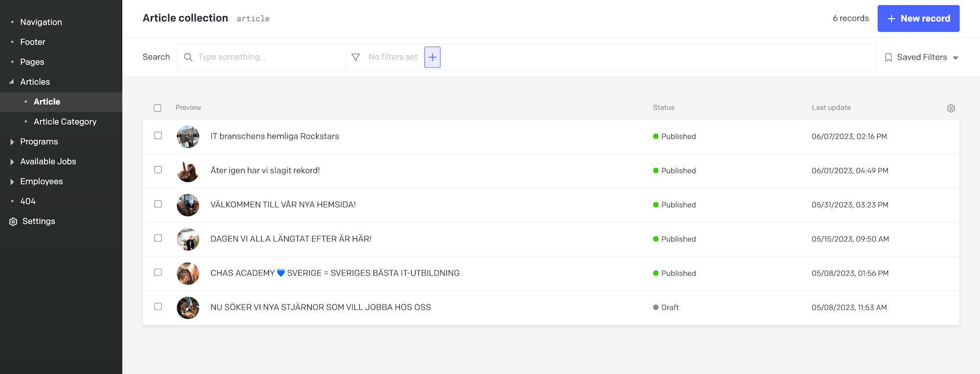Click the No filters set area
The width and height of the screenshot is (980, 374).
393,57
